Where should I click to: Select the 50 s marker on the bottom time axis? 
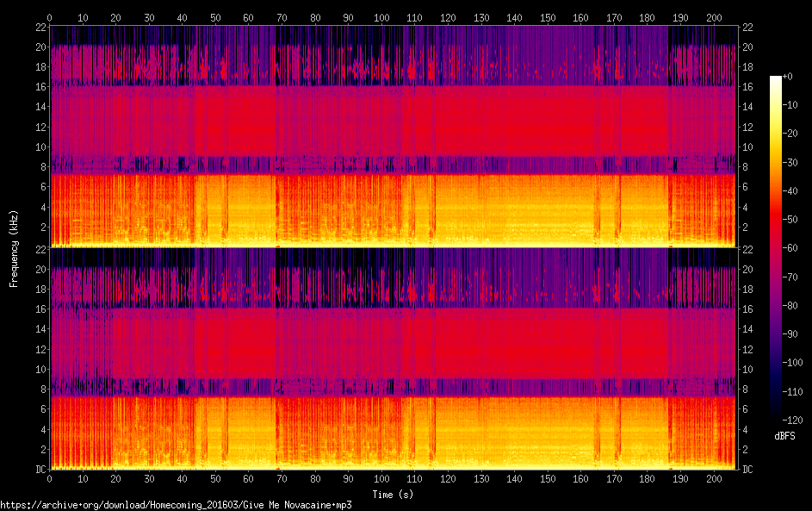click(215, 478)
